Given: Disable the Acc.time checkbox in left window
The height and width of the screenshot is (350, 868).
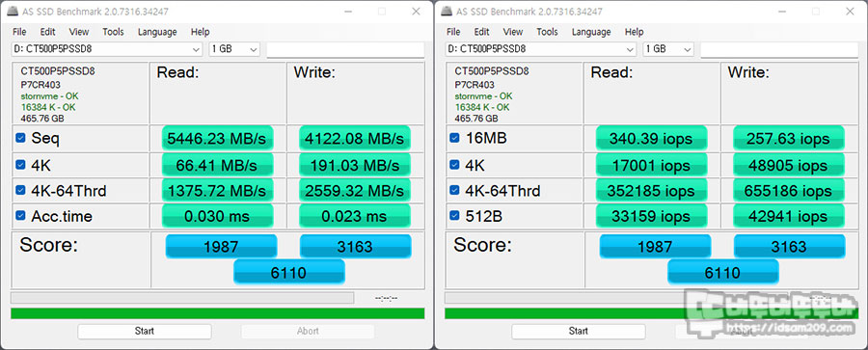Looking at the screenshot, I should click(20, 216).
